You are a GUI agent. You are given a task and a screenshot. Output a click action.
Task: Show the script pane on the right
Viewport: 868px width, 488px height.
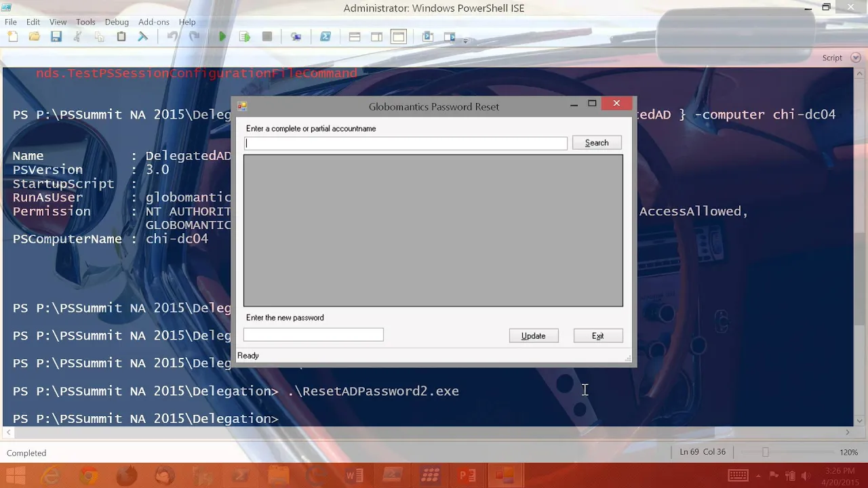pos(376,37)
